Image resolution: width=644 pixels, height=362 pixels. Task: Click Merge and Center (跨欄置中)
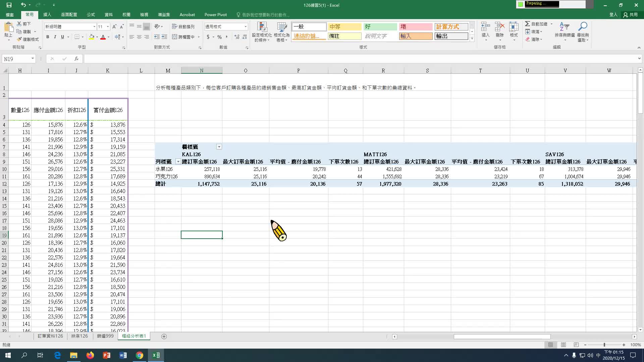point(183,37)
